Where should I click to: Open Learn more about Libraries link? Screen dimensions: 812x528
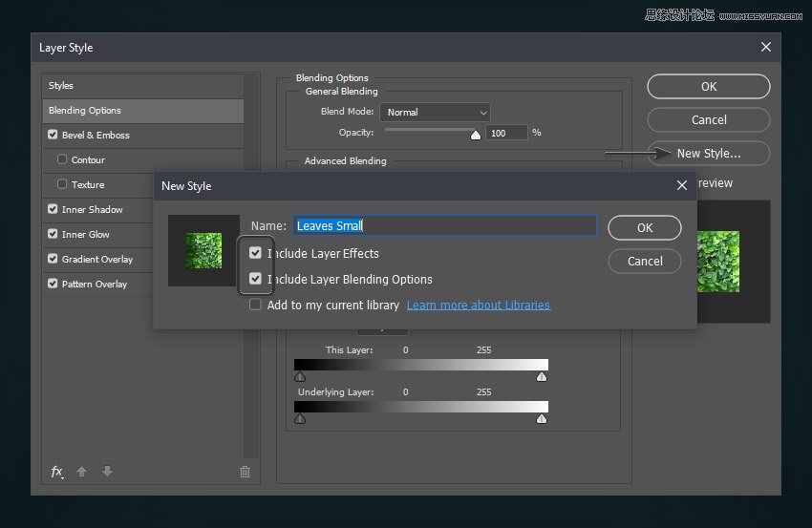[x=478, y=305]
